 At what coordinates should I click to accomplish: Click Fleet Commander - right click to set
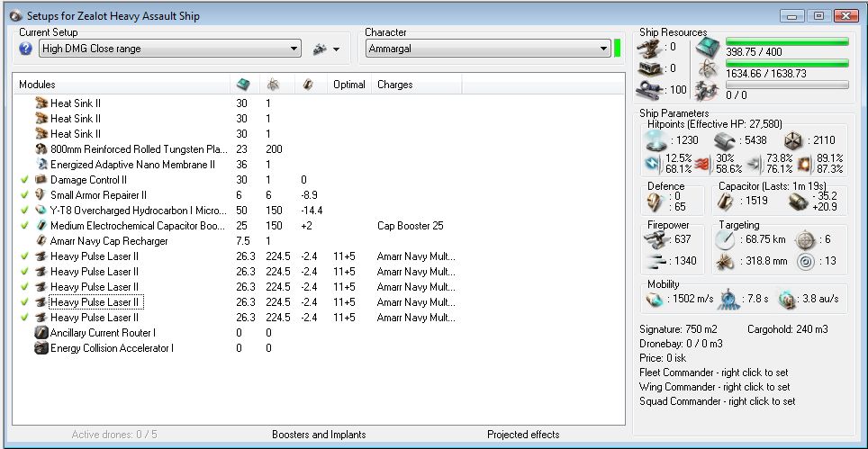(x=713, y=373)
